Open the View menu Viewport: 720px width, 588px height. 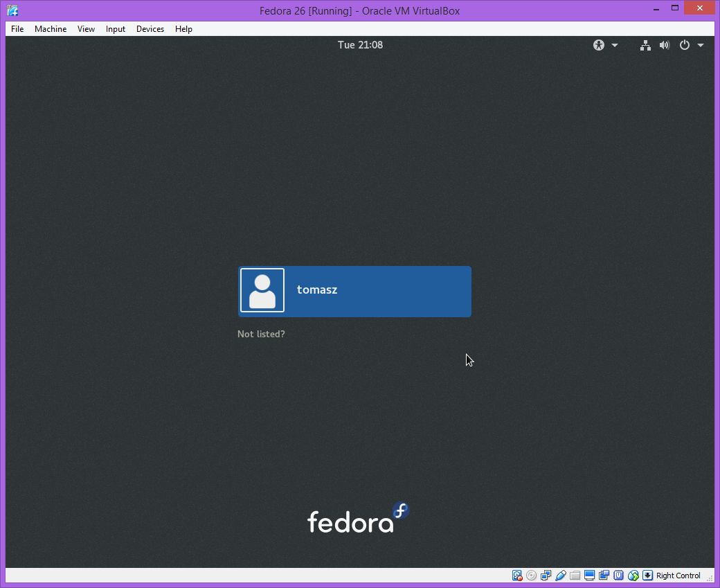(x=86, y=29)
